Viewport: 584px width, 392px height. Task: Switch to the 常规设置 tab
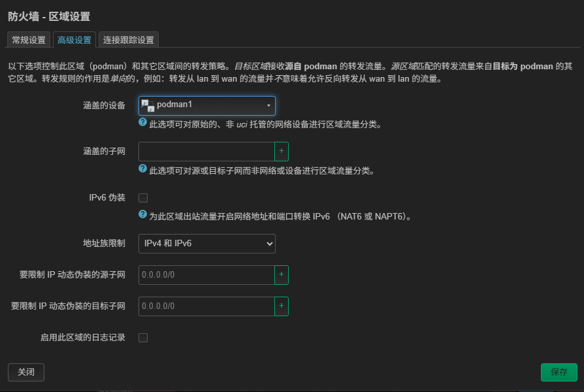tap(29, 40)
